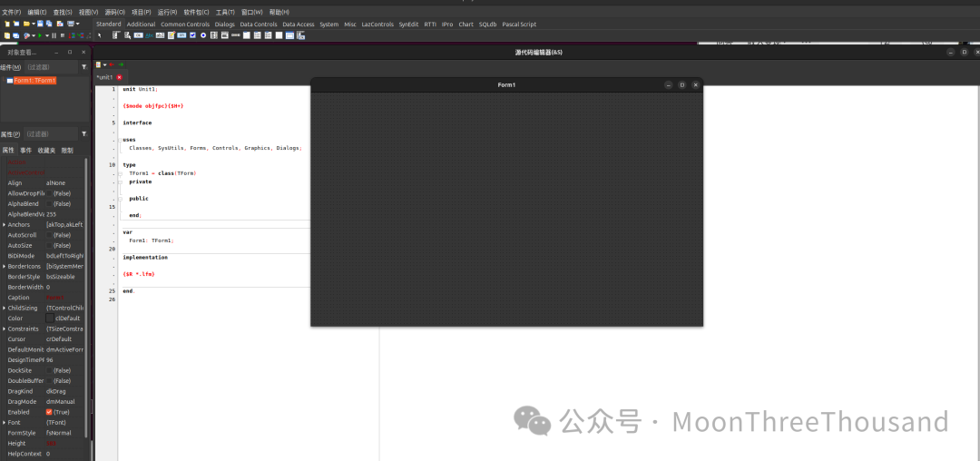
Task: Click the Color property clDefault swatch
Action: (50, 319)
